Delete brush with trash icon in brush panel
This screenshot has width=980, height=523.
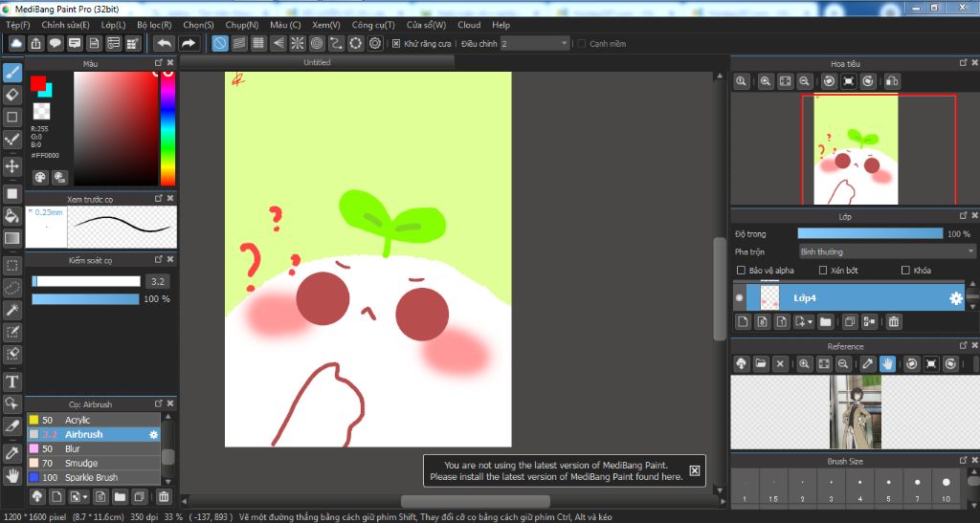coord(164,497)
